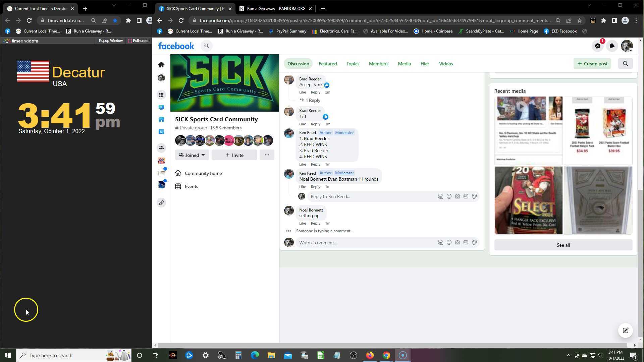The image size is (644, 362).
Task: Click the Create post button
Action: click(x=592, y=64)
